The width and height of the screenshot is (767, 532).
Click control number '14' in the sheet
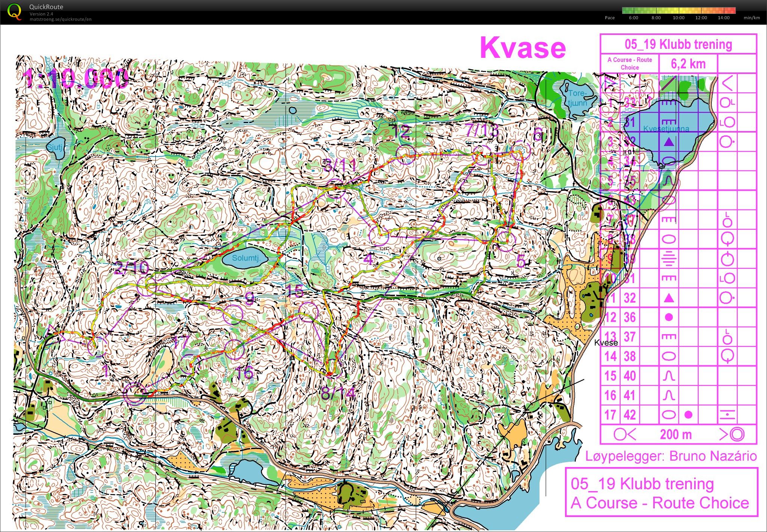click(610, 356)
